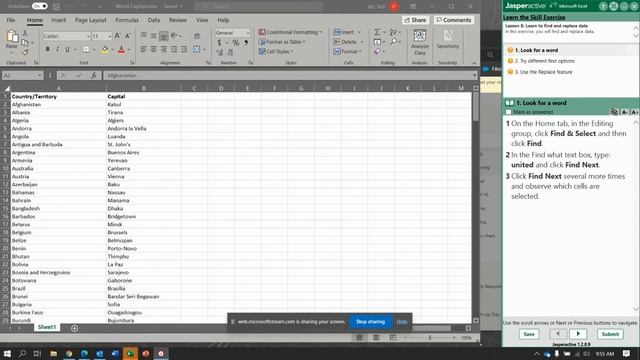Click the Fill Color highlight swatch
This screenshot has height=360, width=640.
coord(104,49)
